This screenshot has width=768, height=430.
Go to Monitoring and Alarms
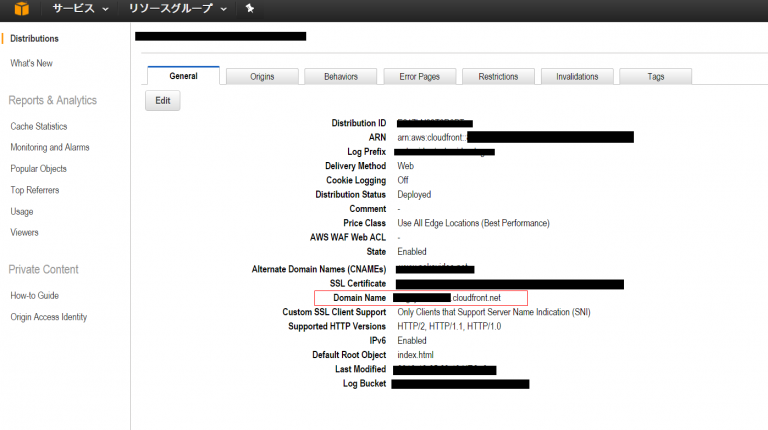(x=49, y=148)
